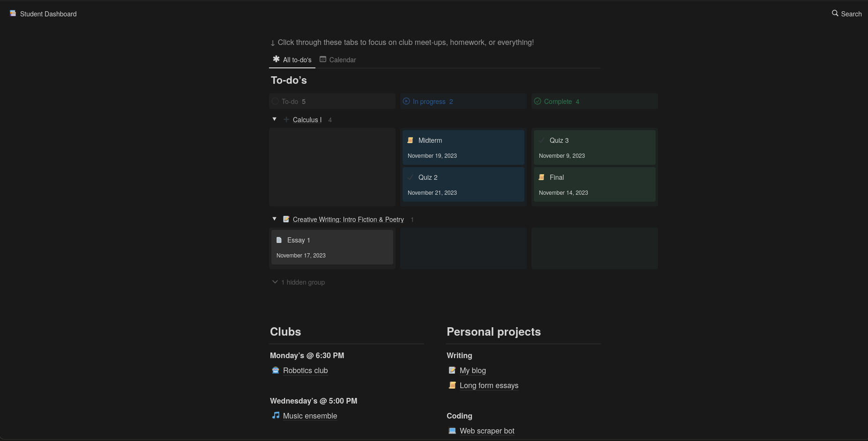
Task: Click the checkmark icon on Quiz 2
Action: 411,177
